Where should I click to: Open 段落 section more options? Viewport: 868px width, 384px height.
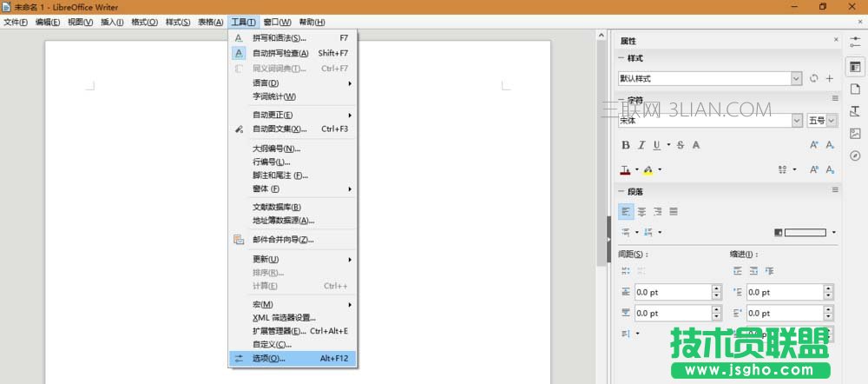coord(835,190)
